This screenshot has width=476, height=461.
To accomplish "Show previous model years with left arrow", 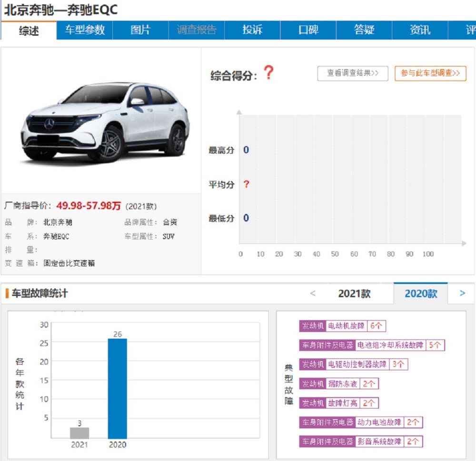I will (x=313, y=293).
